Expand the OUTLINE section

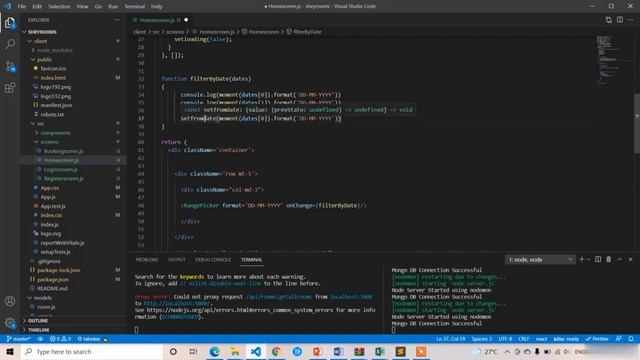click(x=38, y=321)
